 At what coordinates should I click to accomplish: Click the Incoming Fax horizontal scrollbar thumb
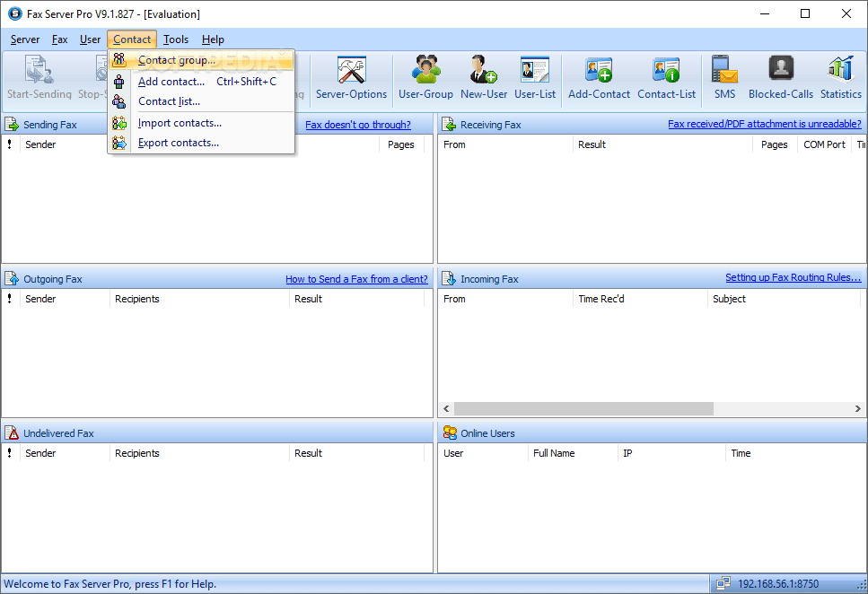[x=583, y=408]
